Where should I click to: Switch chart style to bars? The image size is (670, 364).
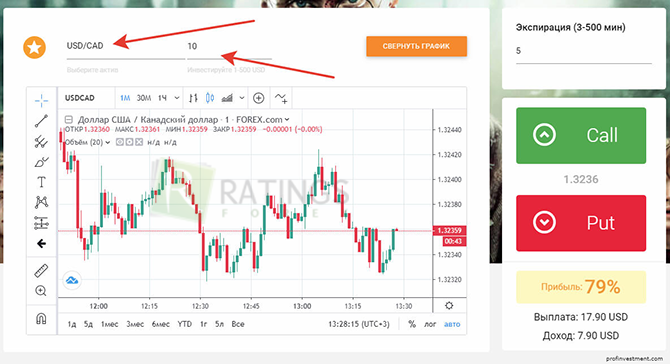pos(193,98)
